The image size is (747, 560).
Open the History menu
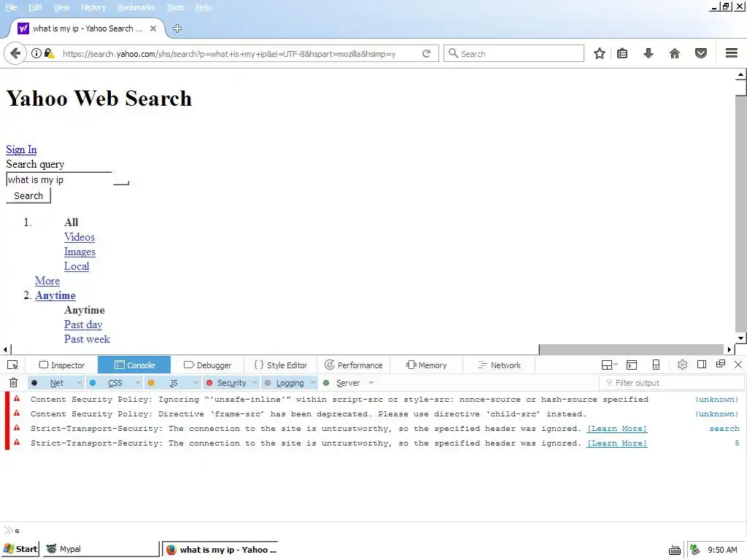(x=93, y=7)
